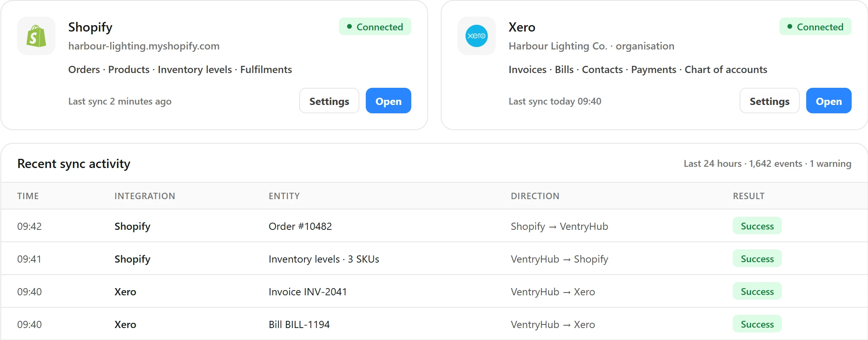Click Shopify integration cell in Order #10482 row
Screen dimensions: 868x340
[132, 226]
